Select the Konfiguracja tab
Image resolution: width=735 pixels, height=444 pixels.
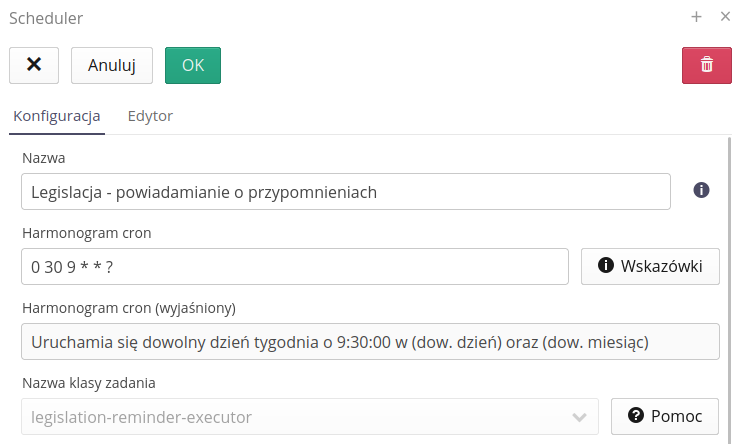click(56, 116)
